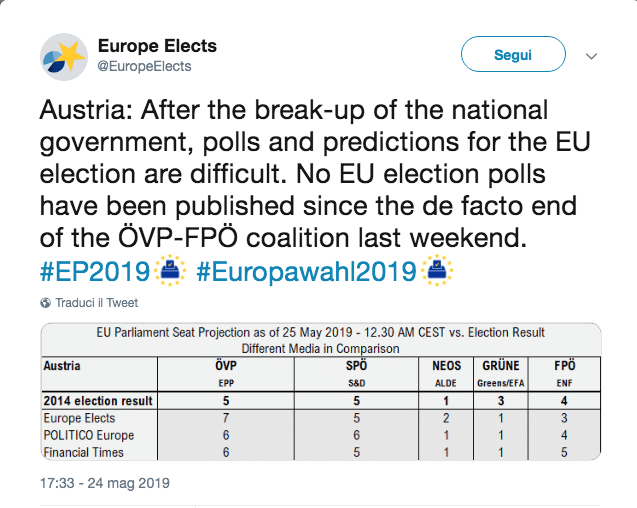
Task: Click the Europe Elects profile avatar
Action: click(64, 56)
